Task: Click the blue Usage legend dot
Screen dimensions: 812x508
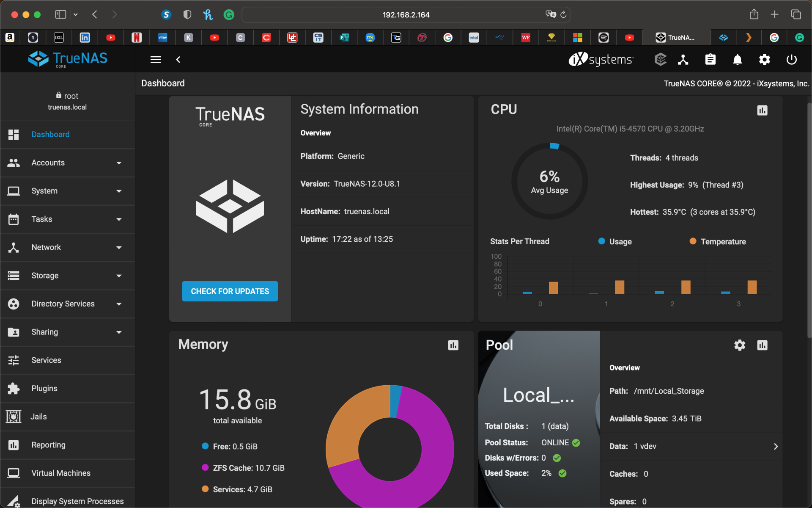Action: (x=601, y=241)
